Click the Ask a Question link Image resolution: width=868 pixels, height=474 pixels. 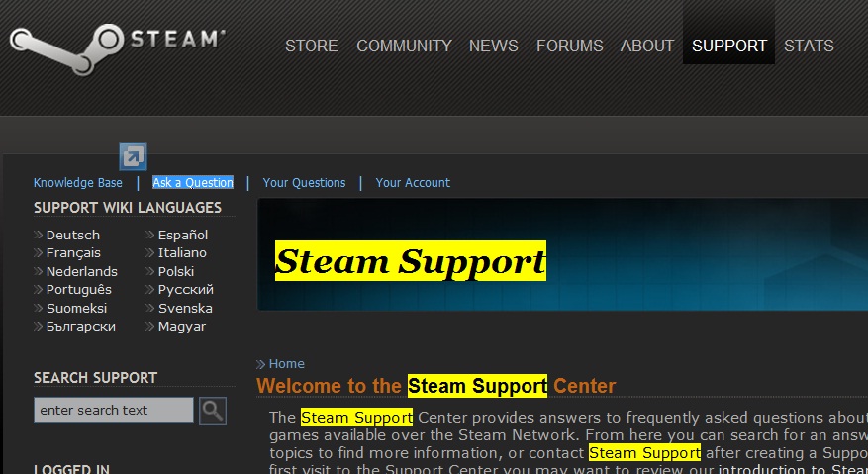[x=193, y=183]
